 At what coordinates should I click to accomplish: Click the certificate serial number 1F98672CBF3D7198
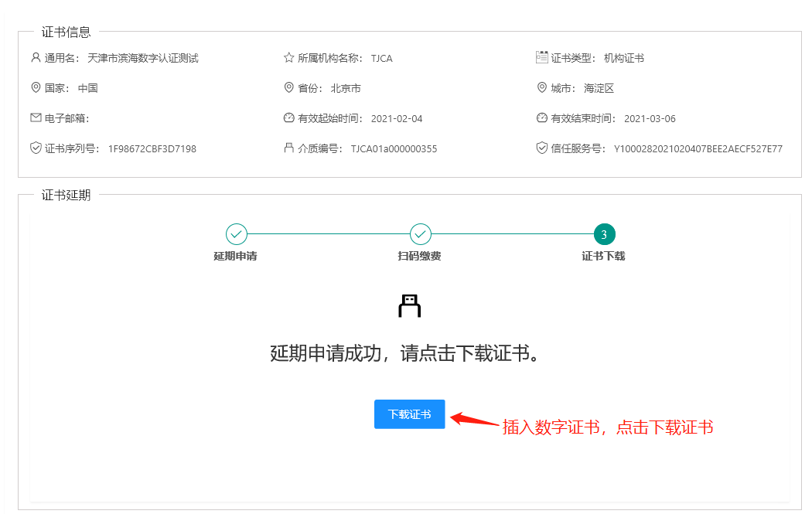(152, 148)
